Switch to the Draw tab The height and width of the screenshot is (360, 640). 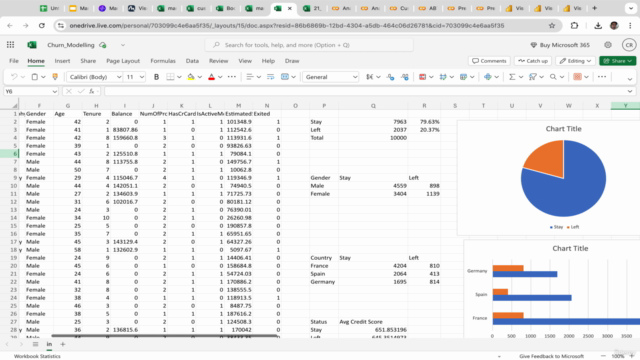(x=292, y=61)
